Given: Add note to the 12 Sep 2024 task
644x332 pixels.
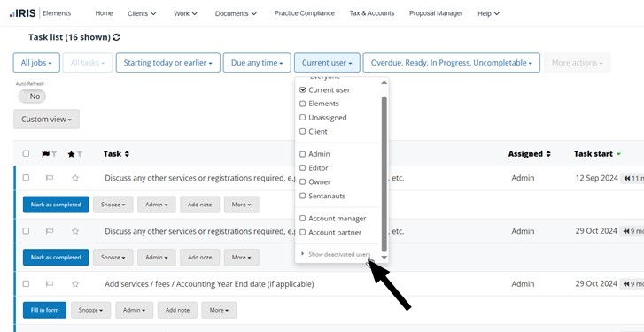Looking at the screenshot, I should pos(199,205).
